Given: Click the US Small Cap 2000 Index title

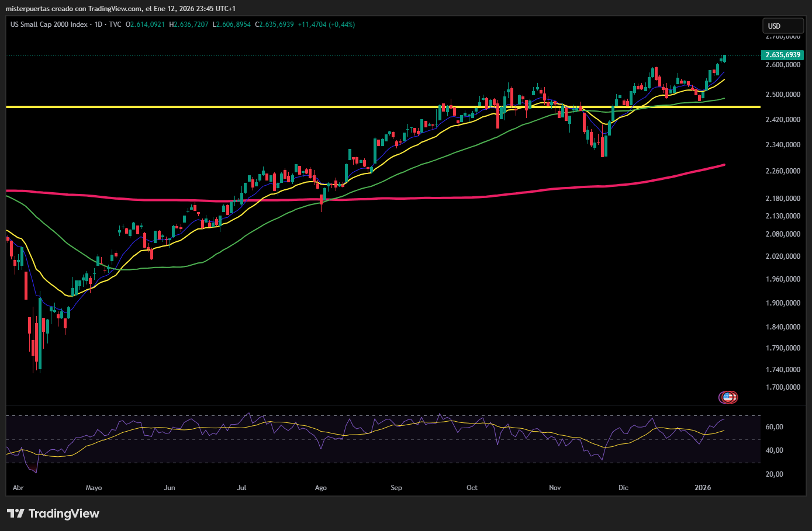Looking at the screenshot, I should tap(49, 25).
